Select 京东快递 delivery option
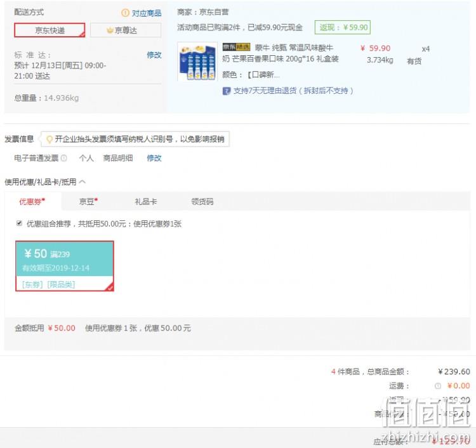The width and height of the screenshot is (476, 448). (x=50, y=30)
